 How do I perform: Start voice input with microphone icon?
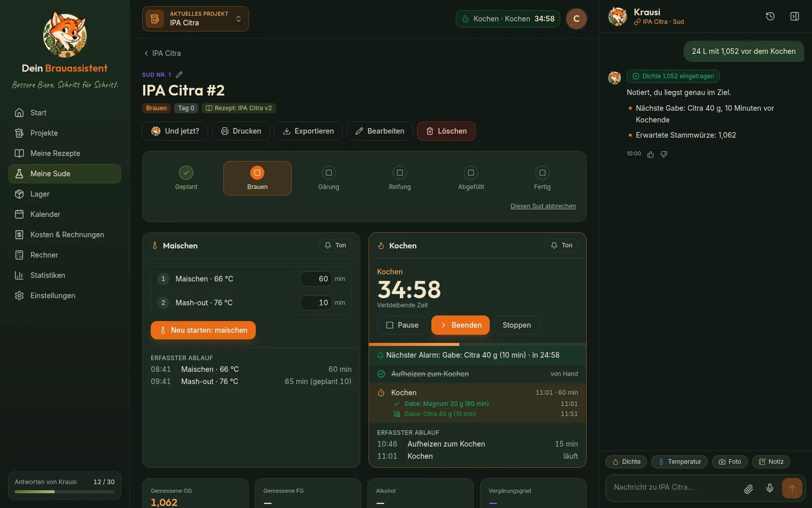[x=770, y=488]
